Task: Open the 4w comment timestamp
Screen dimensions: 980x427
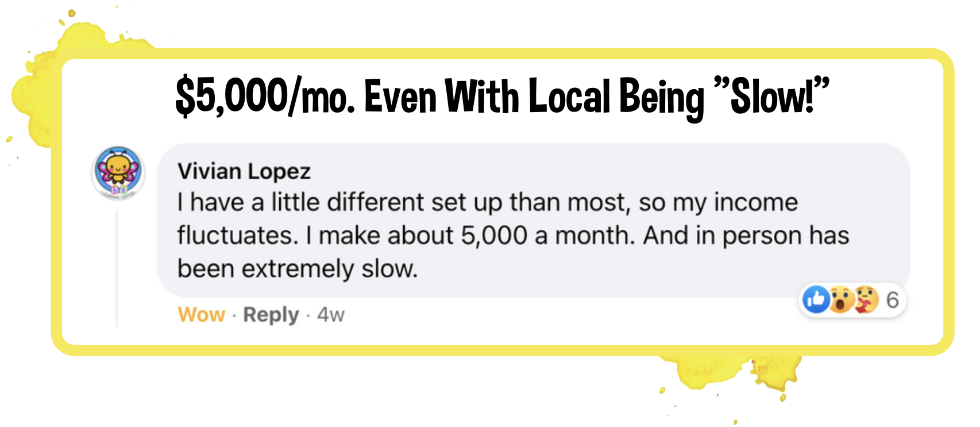Action: [x=331, y=314]
